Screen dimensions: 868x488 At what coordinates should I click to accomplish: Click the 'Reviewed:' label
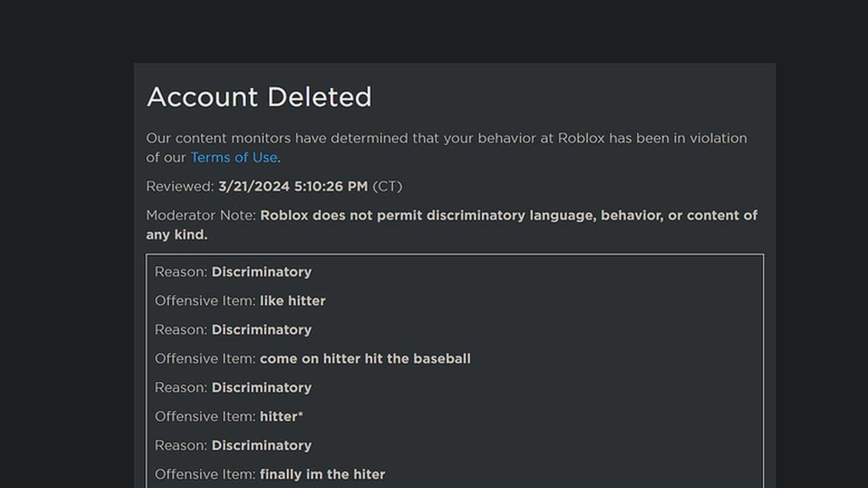point(180,186)
